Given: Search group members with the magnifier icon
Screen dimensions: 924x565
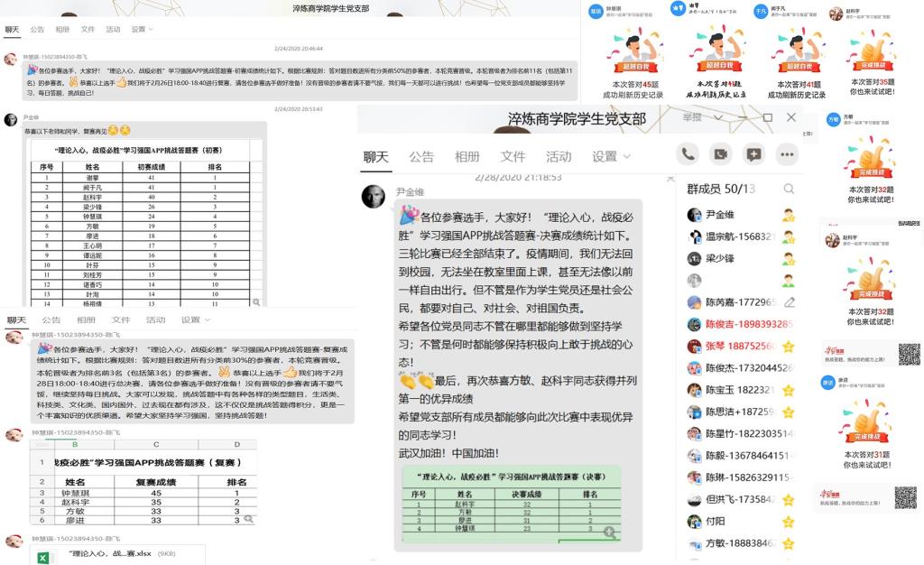Looking at the screenshot, I should click(789, 189).
